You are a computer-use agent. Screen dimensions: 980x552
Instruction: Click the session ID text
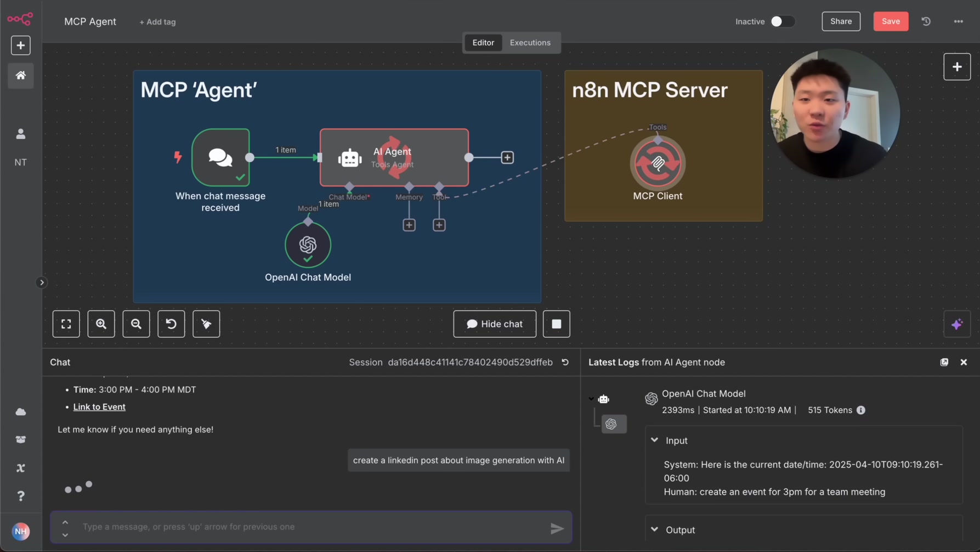coord(470,362)
